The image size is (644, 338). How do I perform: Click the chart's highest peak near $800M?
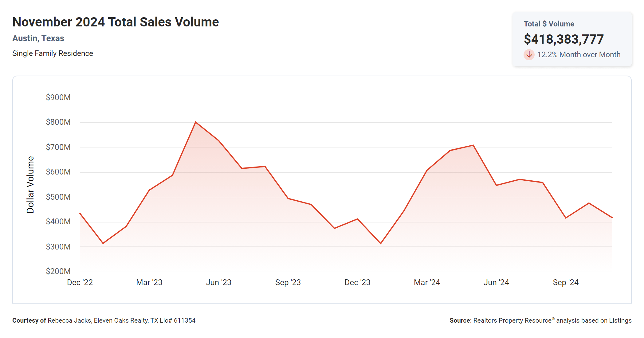[x=196, y=122]
